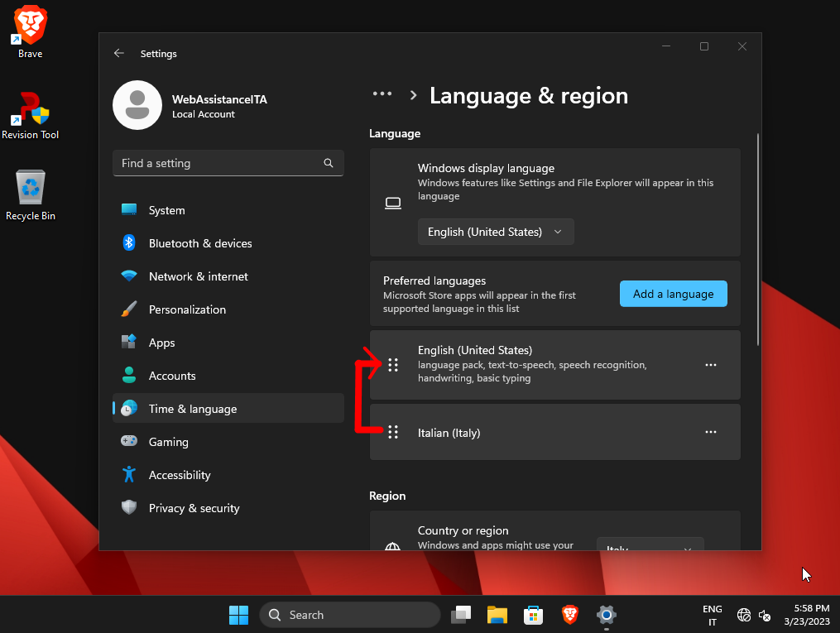
Task: Open Network & internet category
Action: point(228,276)
